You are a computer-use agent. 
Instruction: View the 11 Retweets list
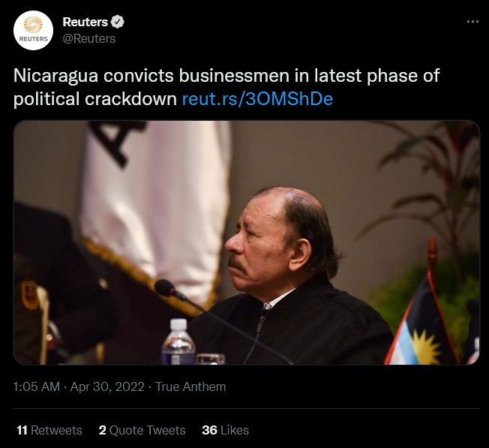(x=49, y=430)
